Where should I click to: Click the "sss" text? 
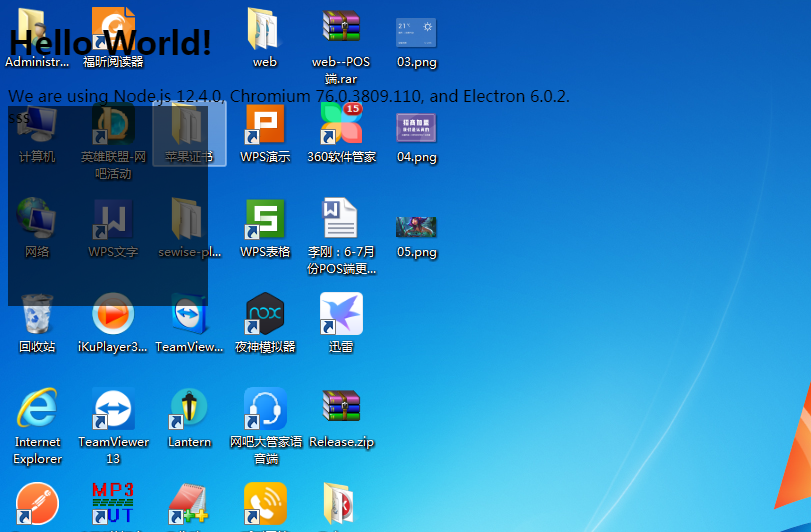pyautogui.click(x=19, y=118)
